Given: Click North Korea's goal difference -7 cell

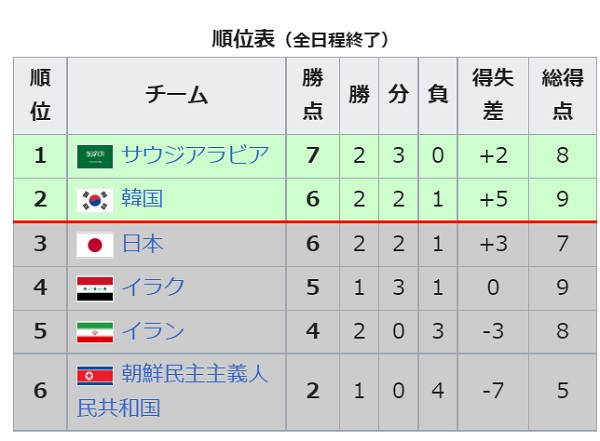Looking at the screenshot, I should 493,392.
